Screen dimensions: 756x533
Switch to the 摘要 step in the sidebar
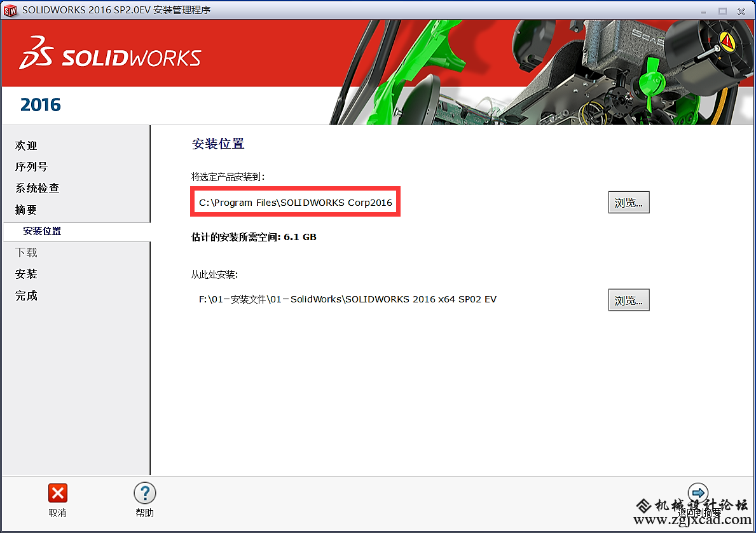pyautogui.click(x=26, y=210)
